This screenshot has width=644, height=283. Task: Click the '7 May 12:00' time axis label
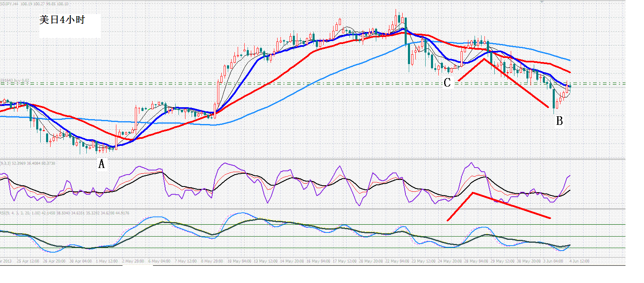pos(186,261)
